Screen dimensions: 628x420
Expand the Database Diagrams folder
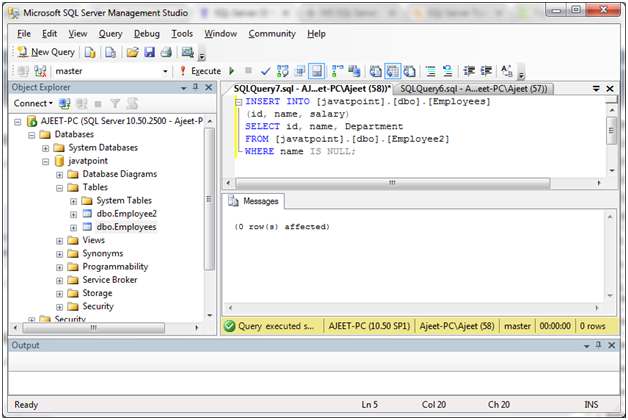pyautogui.click(x=59, y=175)
